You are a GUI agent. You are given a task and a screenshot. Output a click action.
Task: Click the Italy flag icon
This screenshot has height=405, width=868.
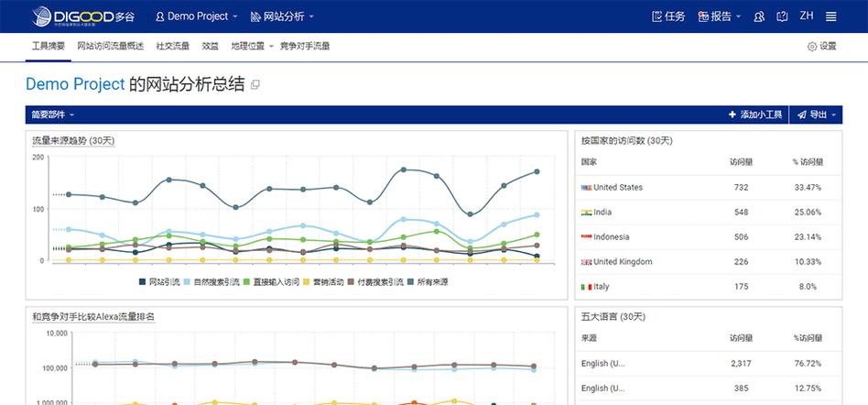point(586,287)
